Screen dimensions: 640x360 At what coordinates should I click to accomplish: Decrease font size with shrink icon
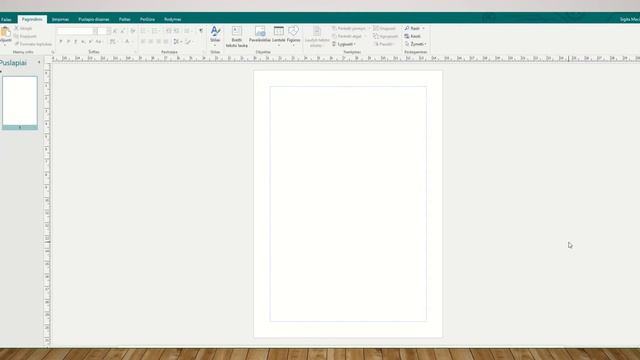pyautogui.click(x=122, y=31)
